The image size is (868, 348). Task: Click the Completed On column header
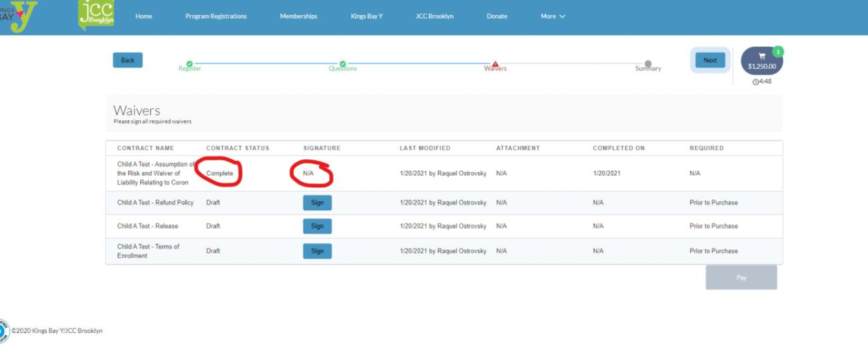point(619,148)
